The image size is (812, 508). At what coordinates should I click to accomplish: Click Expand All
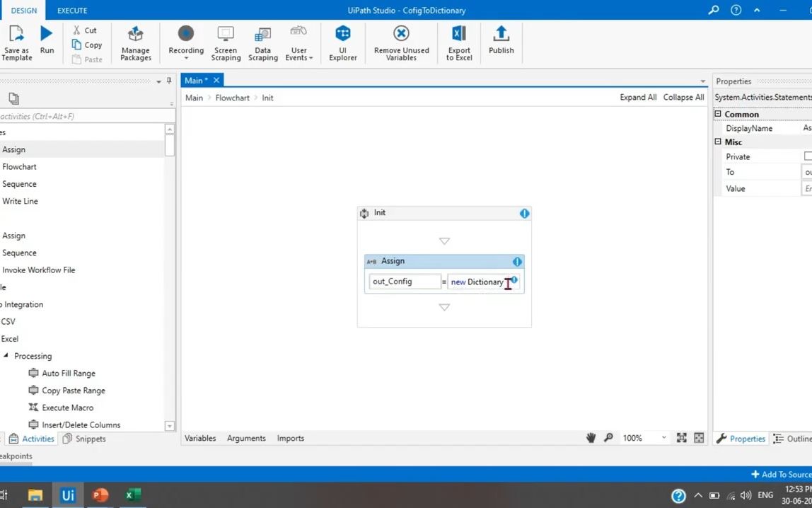[x=638, y=98]
